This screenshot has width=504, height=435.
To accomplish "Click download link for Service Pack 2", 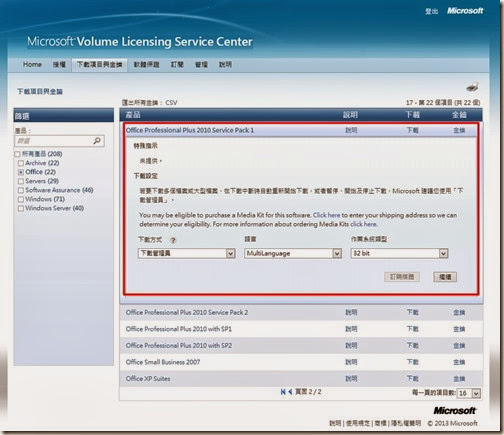I will [x=412, y=313].
